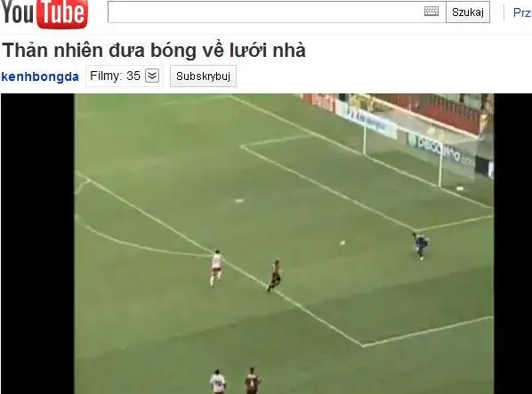The width and height of the screenshot is (532, 394).
Task: Click the Szukaj search button
Action: 468,12
